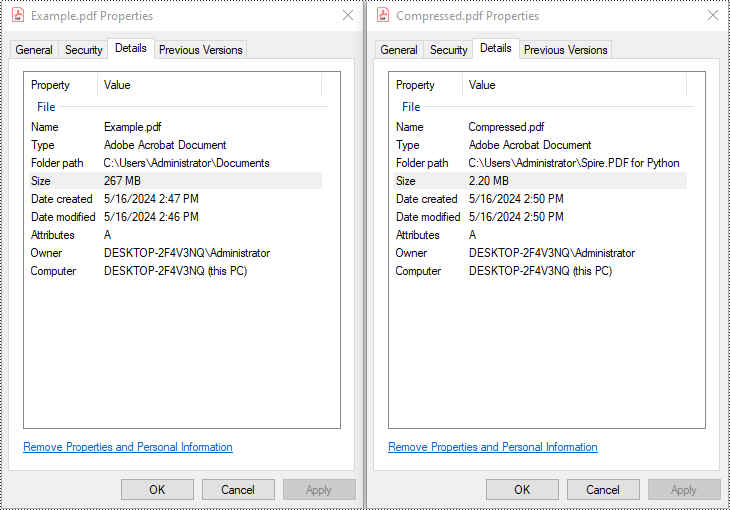The width and height of the screenshot is (730, 510).
Task: Close the Example.pdf Properties dialog
Action: pyautogui.click(x=348, y=15)
